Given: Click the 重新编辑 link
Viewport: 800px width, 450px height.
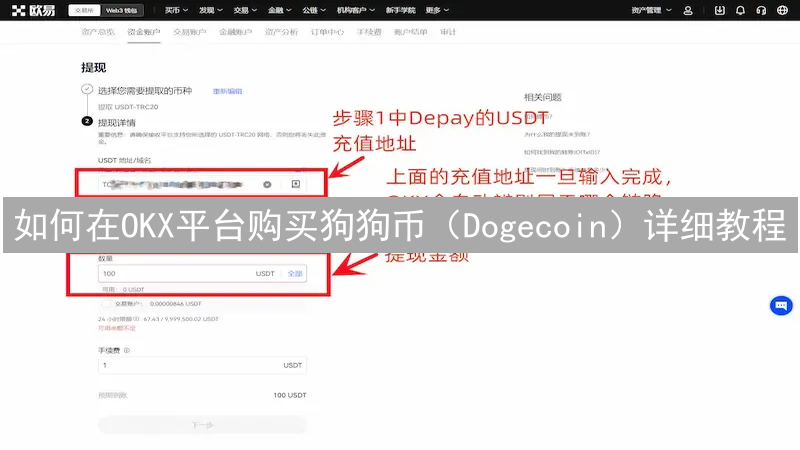Looking at the screenshot, I should point(228,91).
